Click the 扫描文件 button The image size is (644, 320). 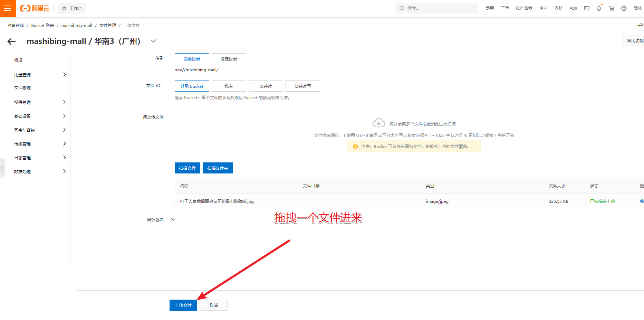(188, 168)
